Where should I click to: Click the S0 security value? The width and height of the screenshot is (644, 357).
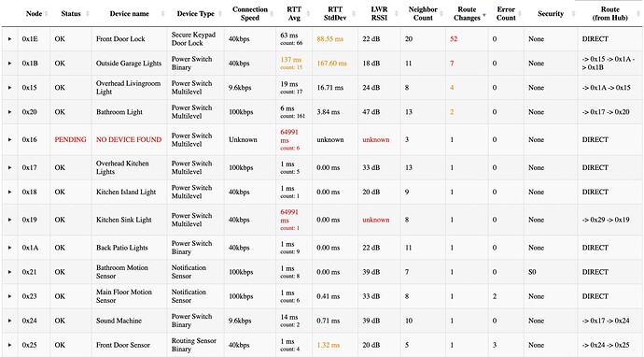[x=532, y=272]
